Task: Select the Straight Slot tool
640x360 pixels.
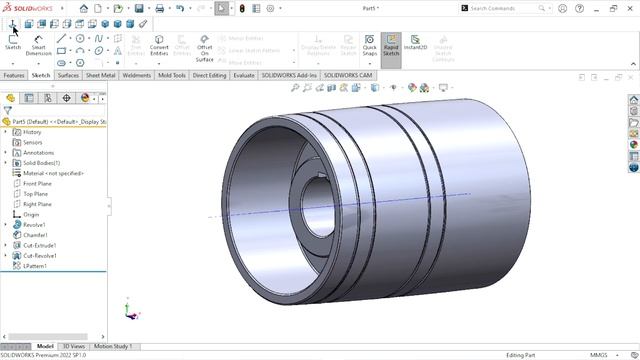Action: pyautogui.click(x=62, y=63)
